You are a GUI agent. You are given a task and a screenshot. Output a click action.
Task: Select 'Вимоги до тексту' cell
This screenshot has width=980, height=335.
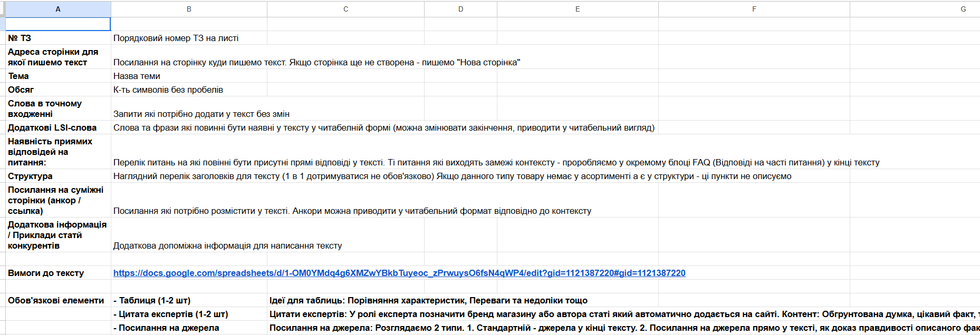click(58, 273)
